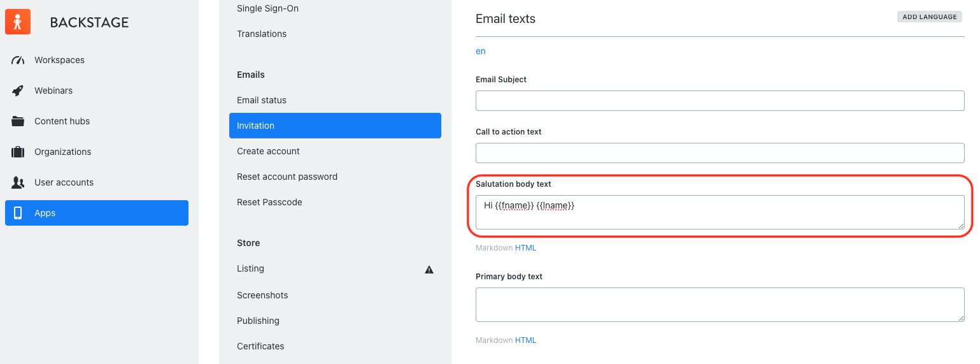Open the Invitation email settings
The height and width of the screenshot is (364, 980).
(335, 126)
